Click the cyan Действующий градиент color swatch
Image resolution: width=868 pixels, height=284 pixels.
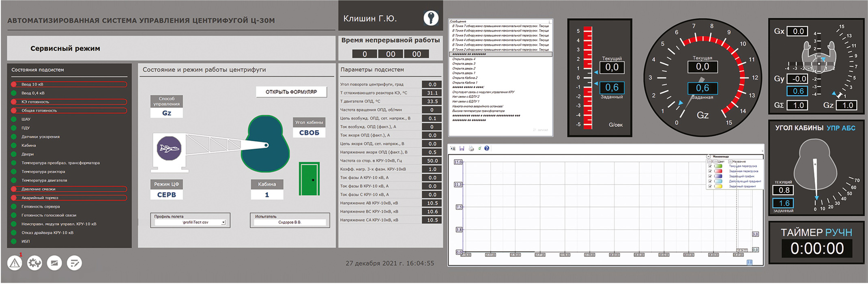(718, 181)
